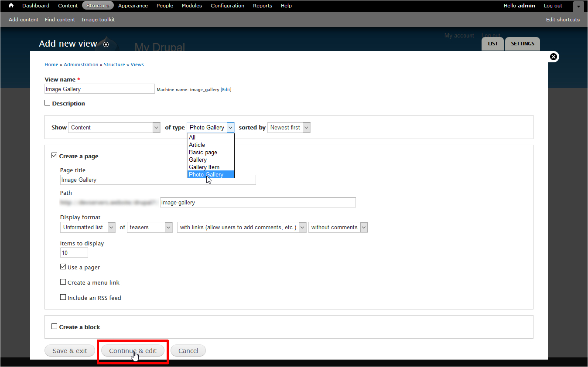Open the Show Content dropdown
This screenshot has height=367, width=588.
tap(114, 127)
